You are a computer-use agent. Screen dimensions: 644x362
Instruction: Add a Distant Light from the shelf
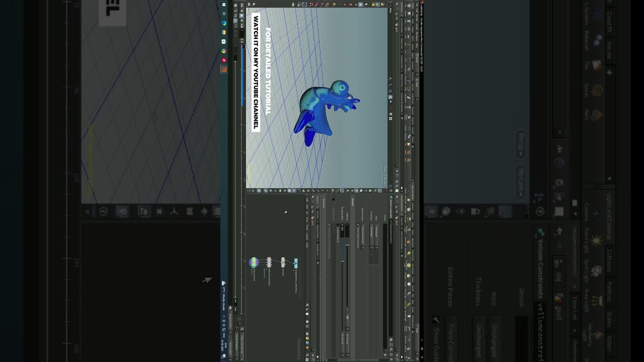(x=409, y=253)
